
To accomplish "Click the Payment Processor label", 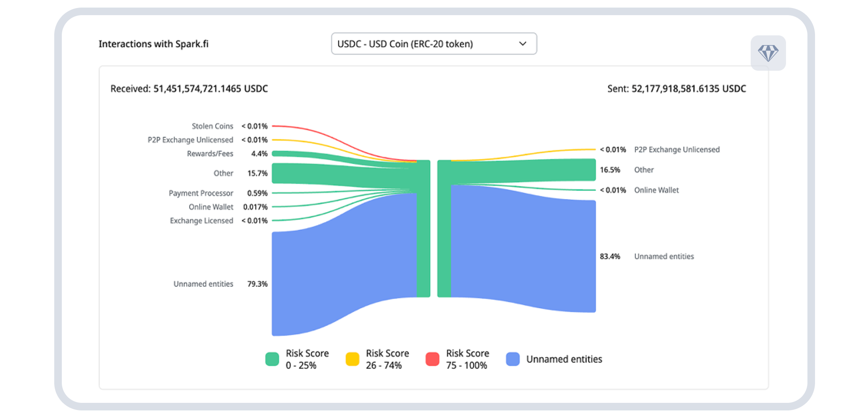I will [201, 193].
